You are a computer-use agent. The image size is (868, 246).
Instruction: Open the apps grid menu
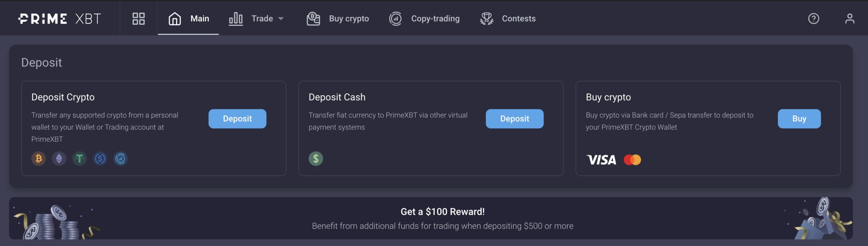[138, 19]
